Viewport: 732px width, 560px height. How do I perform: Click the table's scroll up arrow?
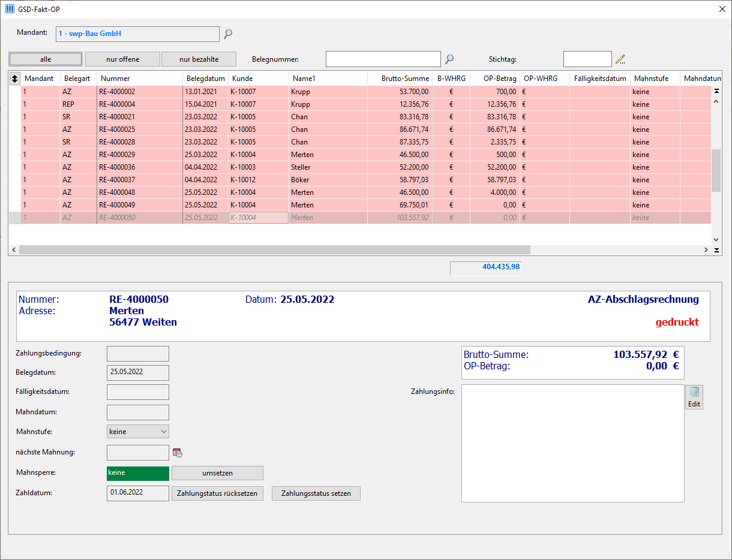pyautogui.click(x=716, y=101)
